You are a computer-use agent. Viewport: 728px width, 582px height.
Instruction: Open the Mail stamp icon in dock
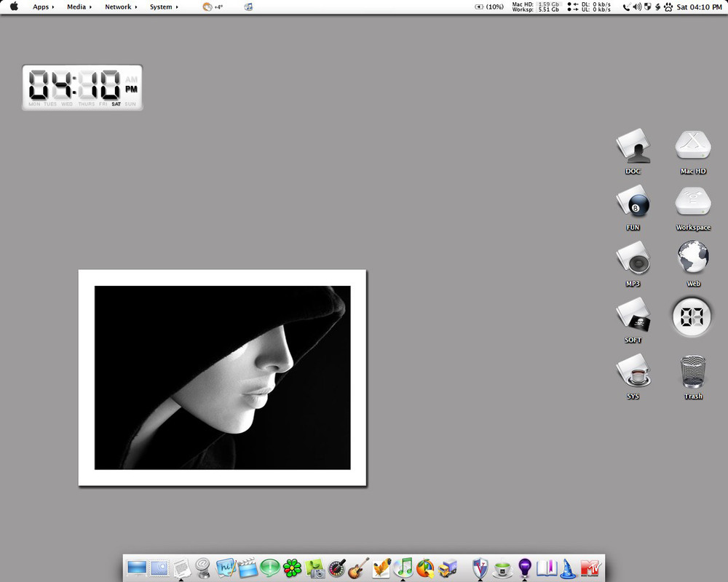159,567
